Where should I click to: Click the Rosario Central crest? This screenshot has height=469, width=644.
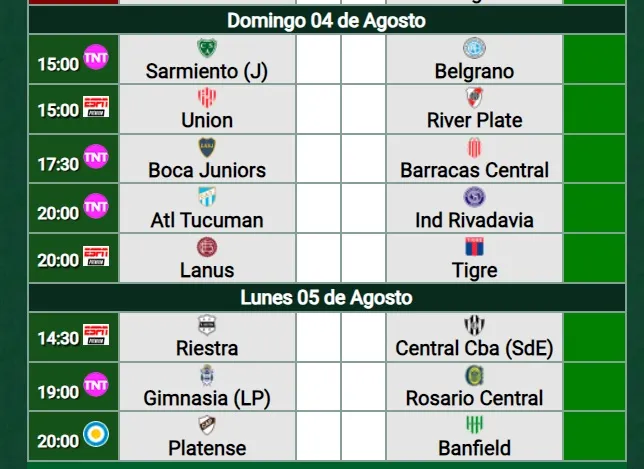coord(474,375)
